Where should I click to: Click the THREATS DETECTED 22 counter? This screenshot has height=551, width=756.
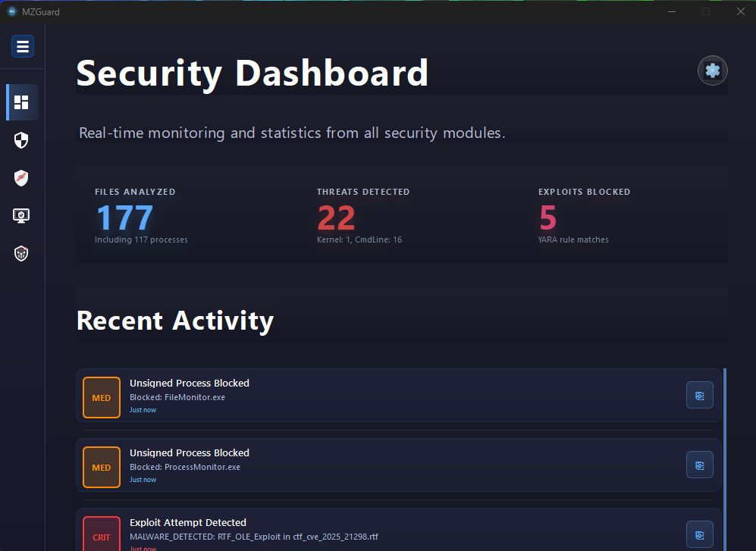[336, 218]
